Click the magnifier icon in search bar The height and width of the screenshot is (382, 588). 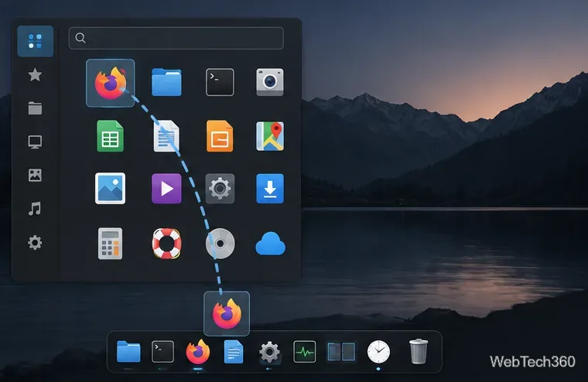coord(80,38)
